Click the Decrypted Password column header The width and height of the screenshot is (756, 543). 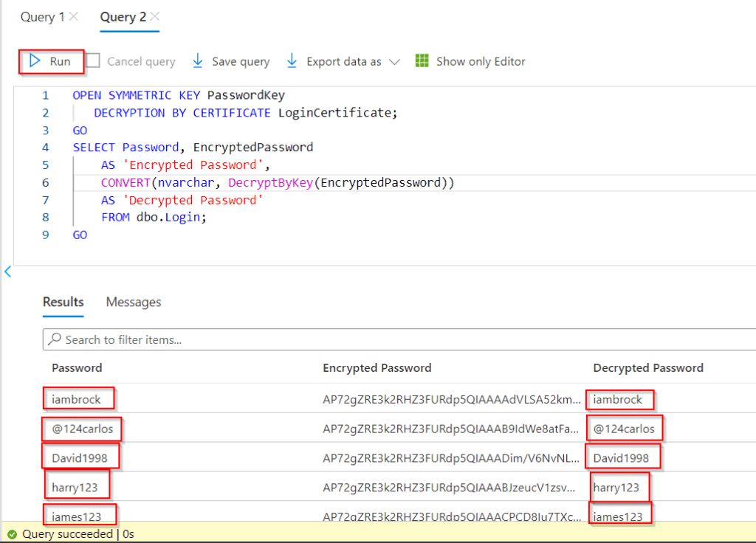[x=648, y=367]
